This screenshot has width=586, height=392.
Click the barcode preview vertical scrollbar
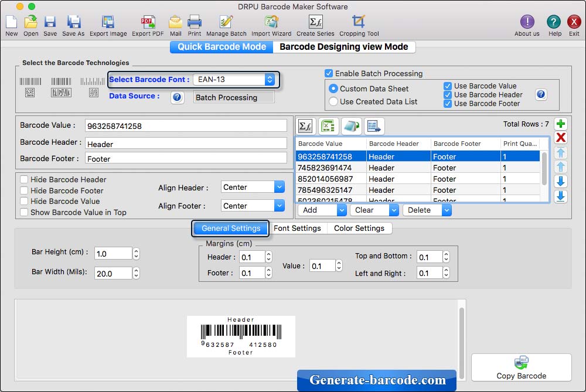tap(462, 343)
